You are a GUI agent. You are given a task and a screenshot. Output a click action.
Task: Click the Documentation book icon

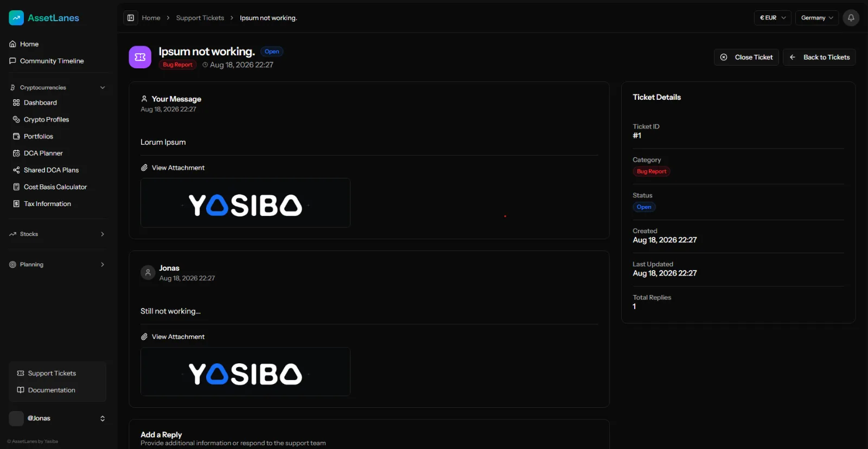pos(21,390)
